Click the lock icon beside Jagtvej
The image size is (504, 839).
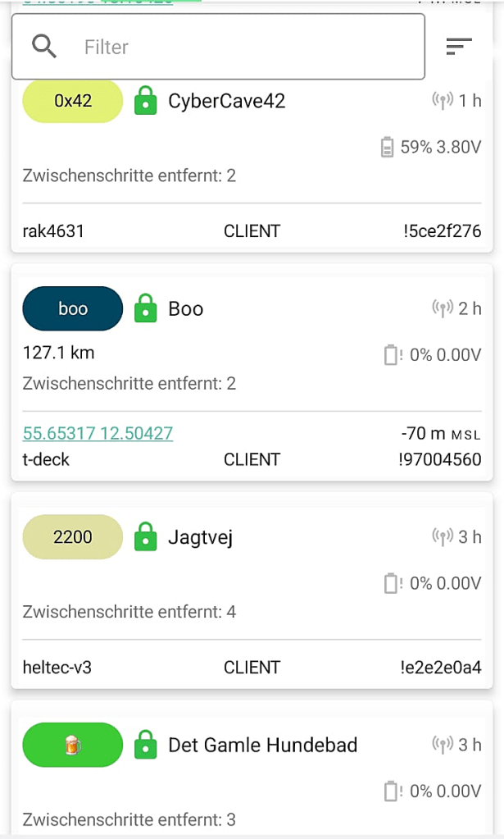[145, 538]
